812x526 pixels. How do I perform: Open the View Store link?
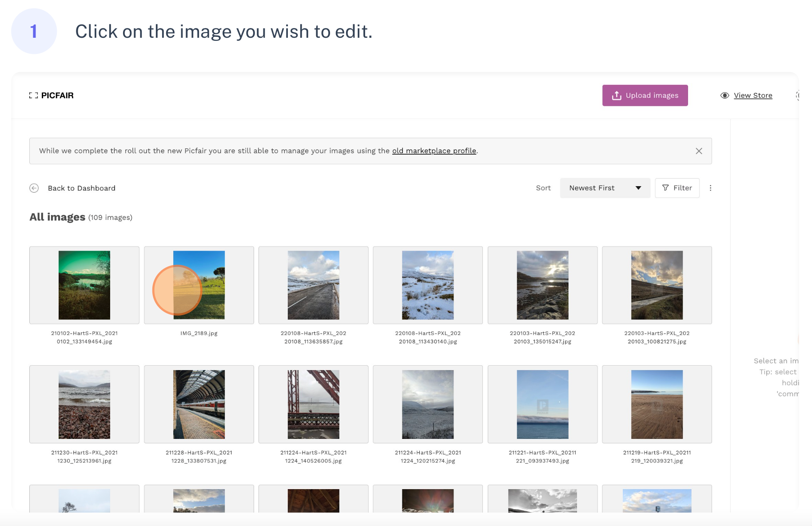click(752, 96)
